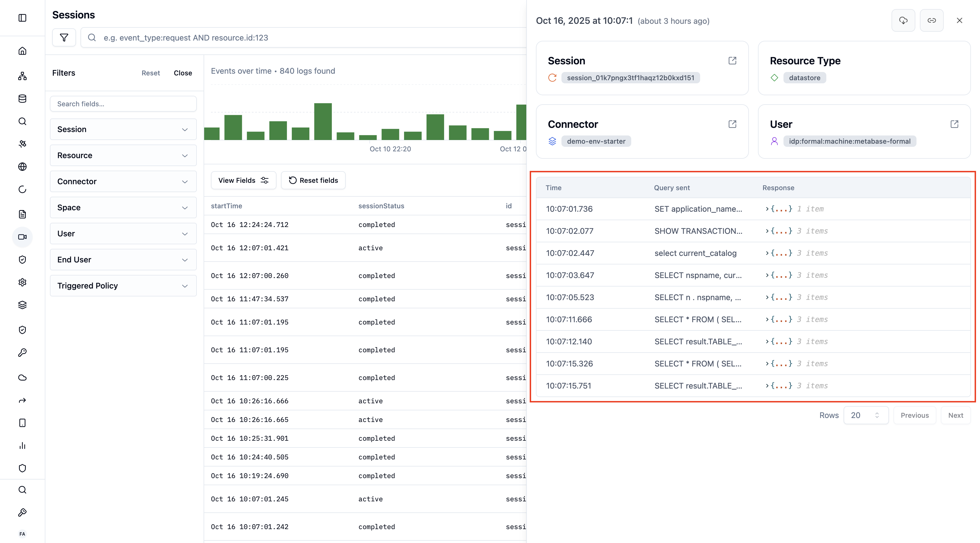Expand the Triggered Policy filter
Image resolution: width=980 pixels, height=543 pixels.
click(123, 286)
